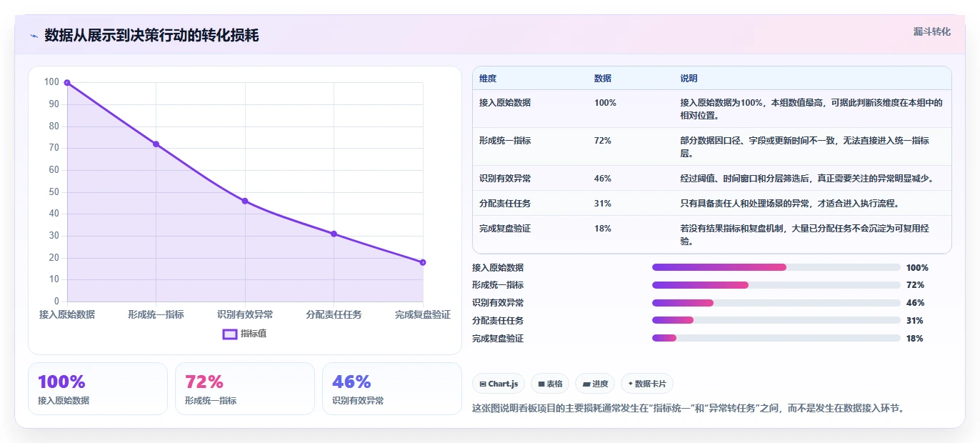
Task: Click the 完成复盘验证 x-axis label
Action: point(423,314)
